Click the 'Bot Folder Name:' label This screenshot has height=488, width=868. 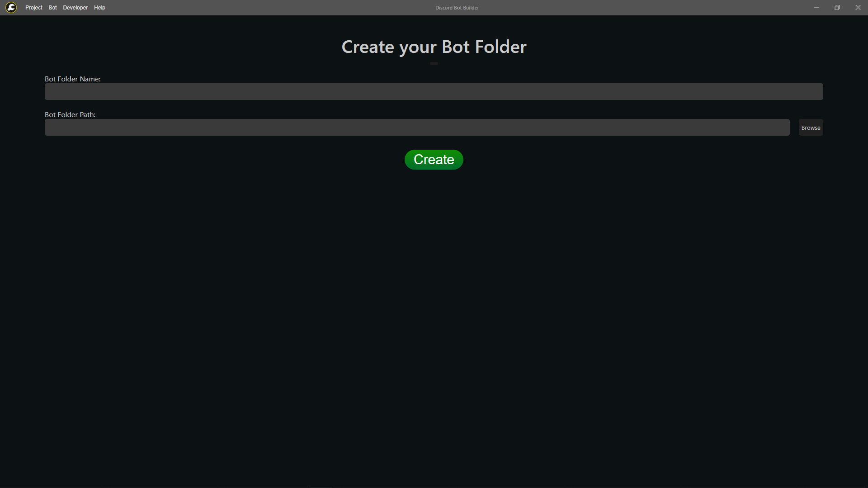[72, 79]
